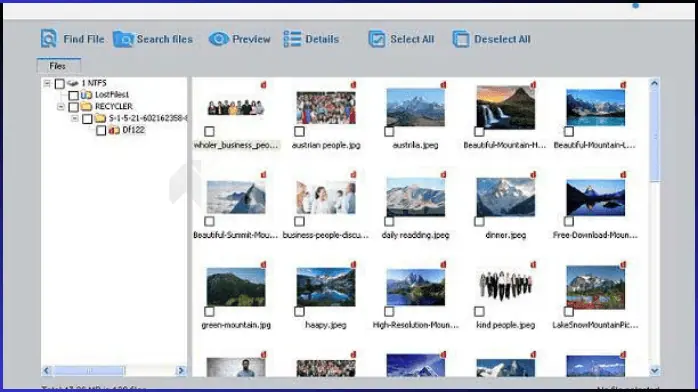The image size is (698, 392).
Task: Select the dinner.jpeg thumbnail
Action: coord(505,197)
